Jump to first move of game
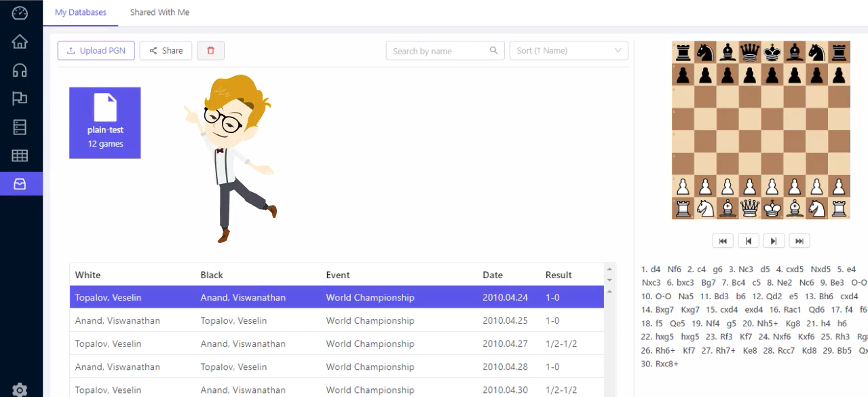The image size is (868, 397). tap(723, 241)
